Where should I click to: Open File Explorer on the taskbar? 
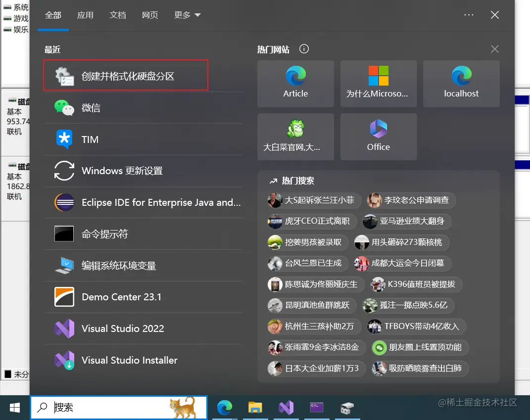click(255, 408)
